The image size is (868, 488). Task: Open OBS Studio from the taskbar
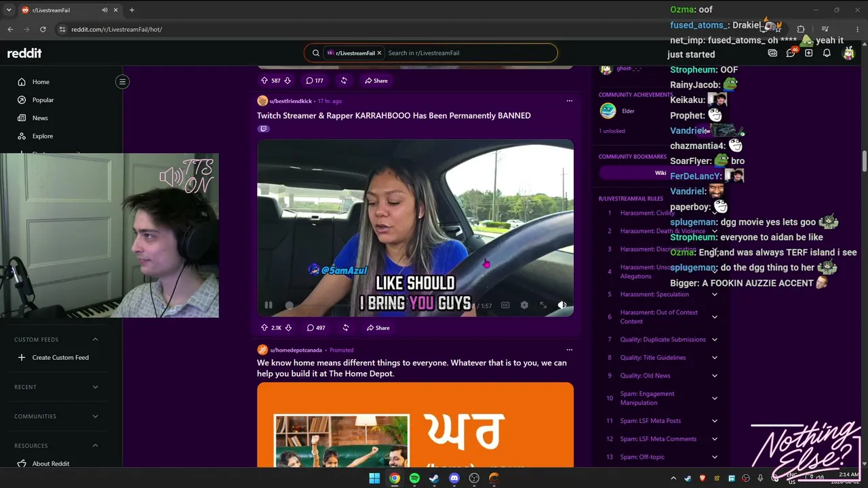[474, 479]
